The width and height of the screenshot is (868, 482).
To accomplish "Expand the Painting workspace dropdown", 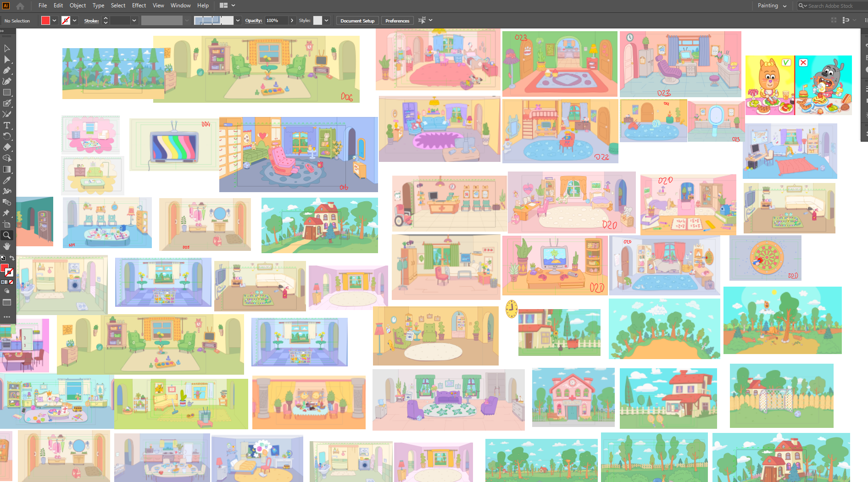I will click(772, 6).
